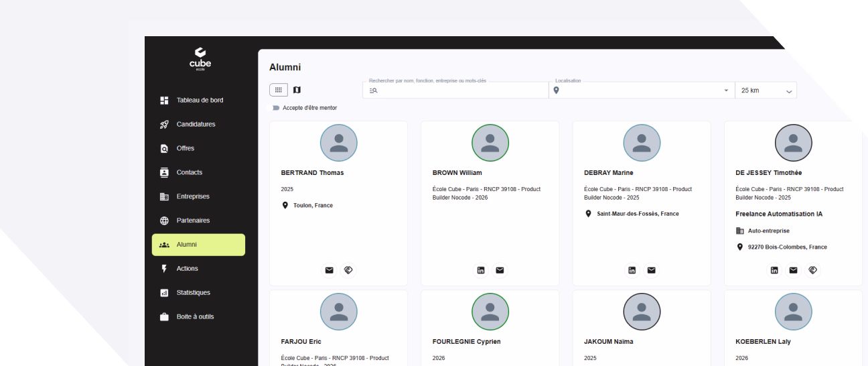The width and height of the screenshot is (868, 366).
Task: Open KOEBERLEN Laly profile name
Action: [763, 342]
